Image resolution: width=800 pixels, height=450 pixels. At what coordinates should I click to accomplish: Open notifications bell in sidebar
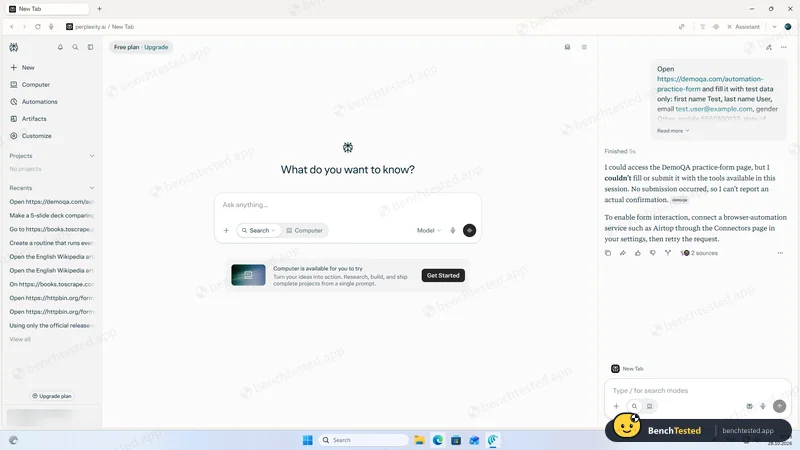coord(60,47)
